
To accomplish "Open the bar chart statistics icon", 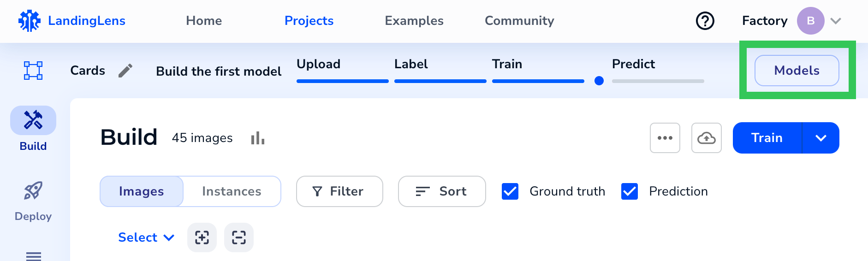I will pyautogui.click(x=257, y=138).
